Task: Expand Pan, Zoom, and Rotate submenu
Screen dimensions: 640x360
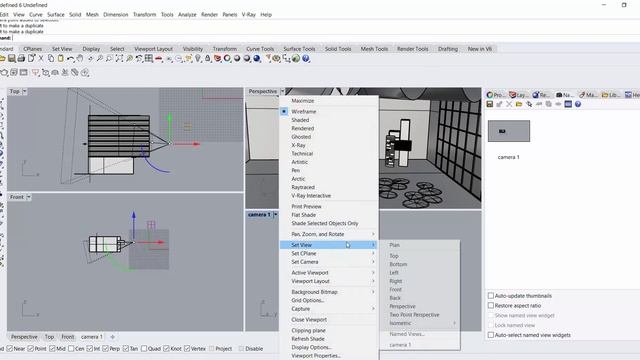Action: (328, 234)
